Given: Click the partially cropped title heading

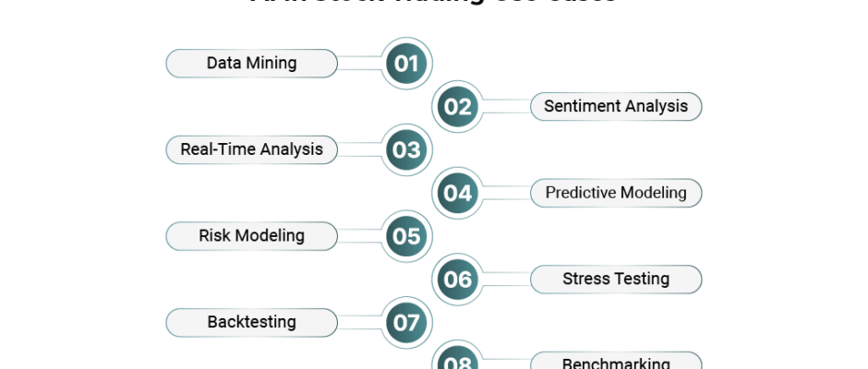Looking at the screenshot, I should tap(433, 2).
